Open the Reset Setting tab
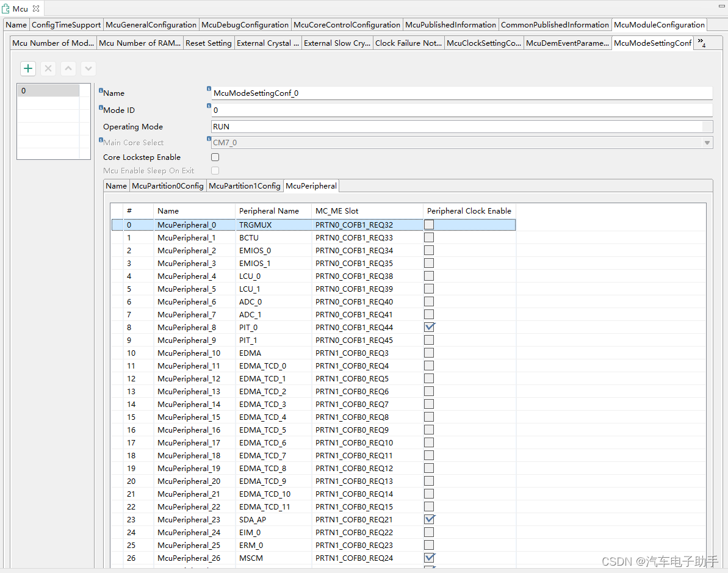This screenshot has height=573, width=728. 209,43
